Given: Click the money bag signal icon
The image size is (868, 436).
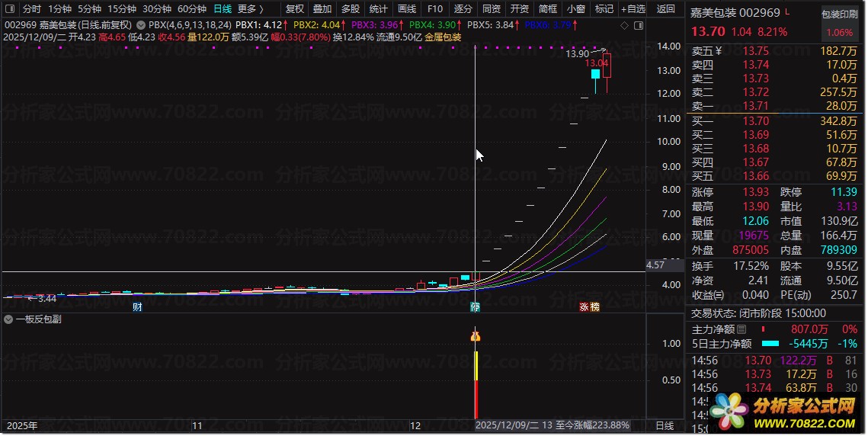Looking at the screenshot, I should point(476,335).
